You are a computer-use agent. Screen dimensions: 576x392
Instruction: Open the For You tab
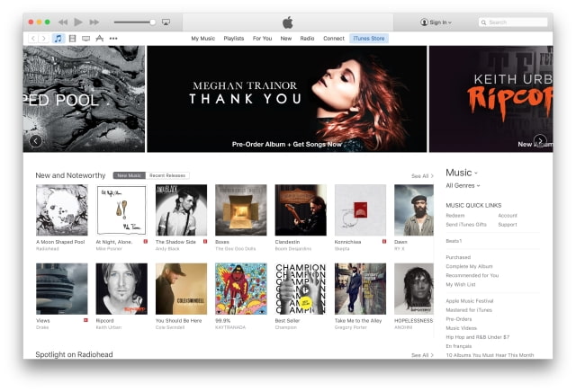pyautogui.click(x=262, y=38)
